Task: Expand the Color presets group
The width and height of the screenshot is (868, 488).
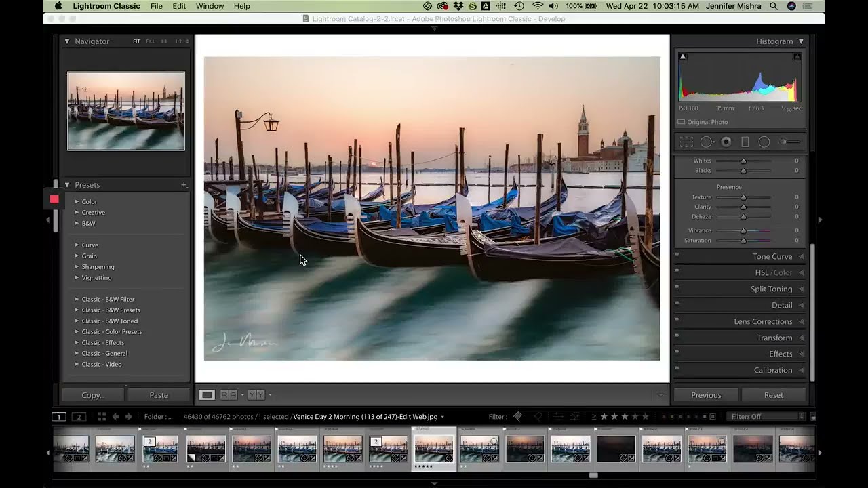Action: 77,201
